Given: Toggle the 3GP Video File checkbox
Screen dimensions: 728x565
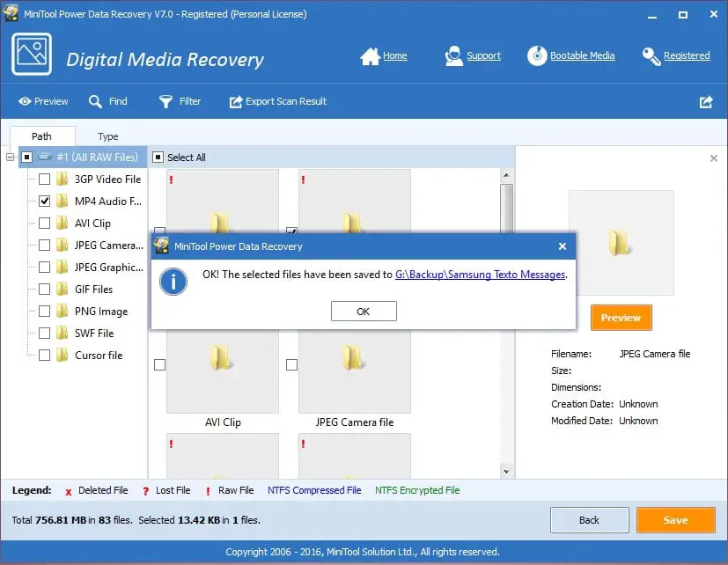Looking at the screenshot, I should 44,180.
